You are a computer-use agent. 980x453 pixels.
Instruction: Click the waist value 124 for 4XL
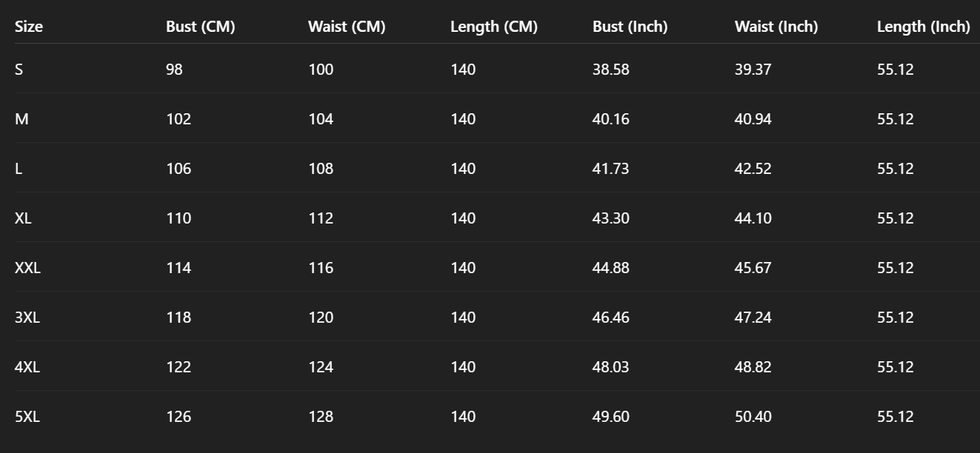pos(321,367)
